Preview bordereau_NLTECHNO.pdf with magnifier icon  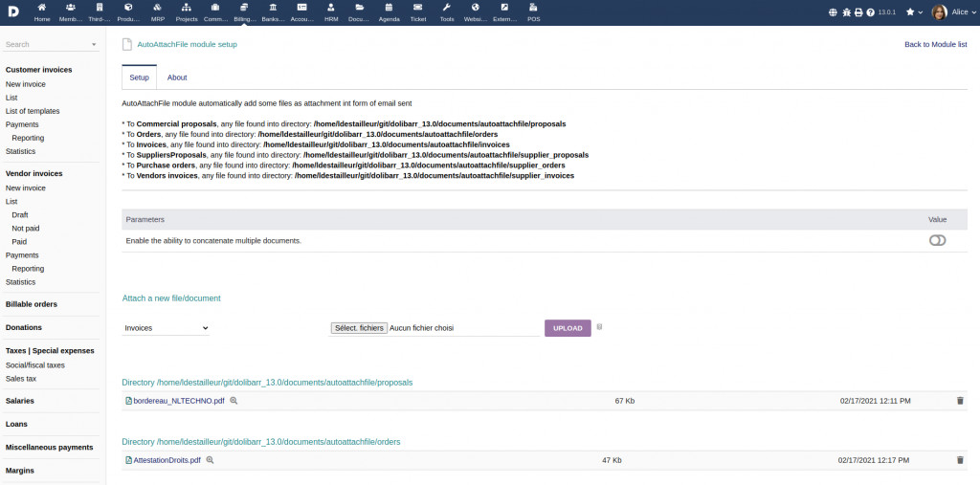(x=234, y=401)
